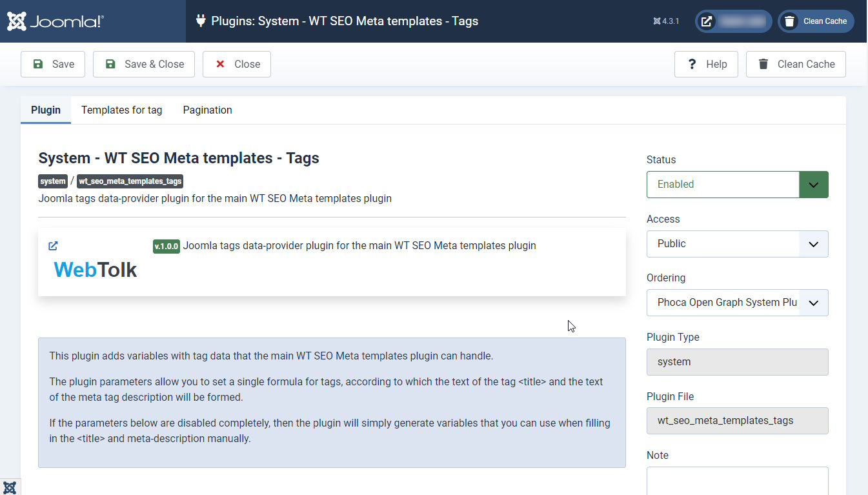The image size is (868, 495).
Task: Click the Close button with red X
Action: click(237, 65)
